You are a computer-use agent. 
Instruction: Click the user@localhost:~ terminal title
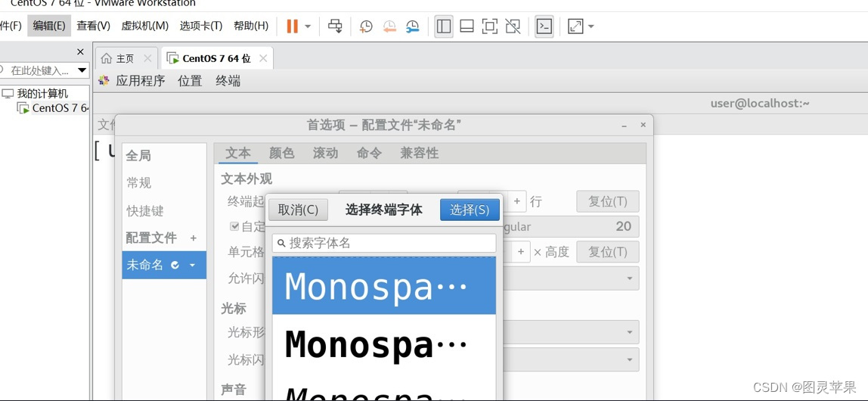point(759,103)
